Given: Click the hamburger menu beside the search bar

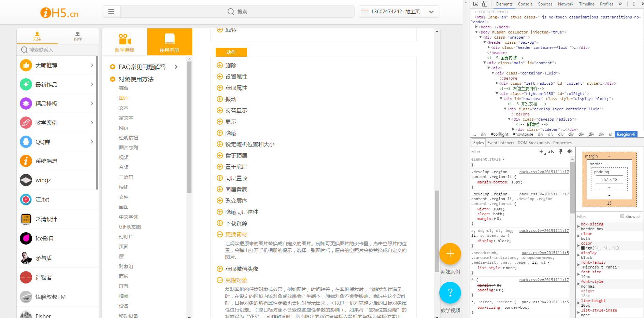Looking at the screenshot, I should tap(111, 11).
